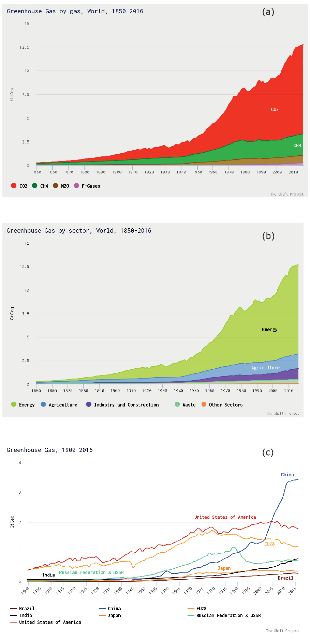The height and width of the screenshot is (644, 310).
Task: Toggle the Brazil series in the chart (c) legend
Action: (23, 609)
